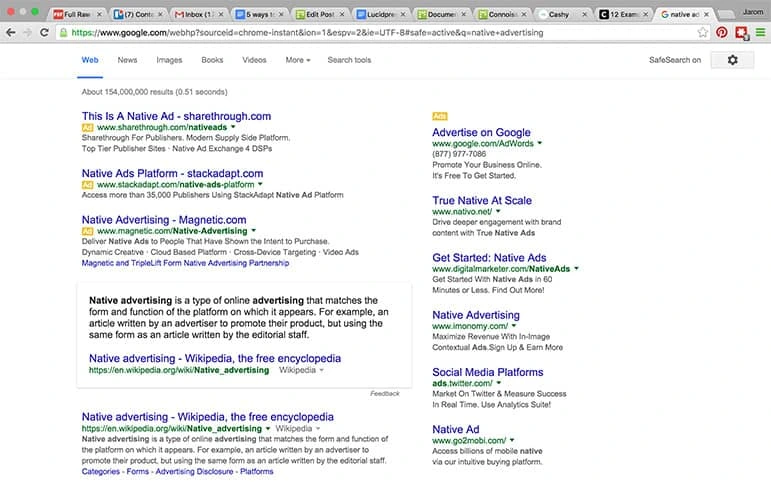Screen dimensions: 771x482
Task: Switch to the Cashy tab
Action: pos(559,14)
